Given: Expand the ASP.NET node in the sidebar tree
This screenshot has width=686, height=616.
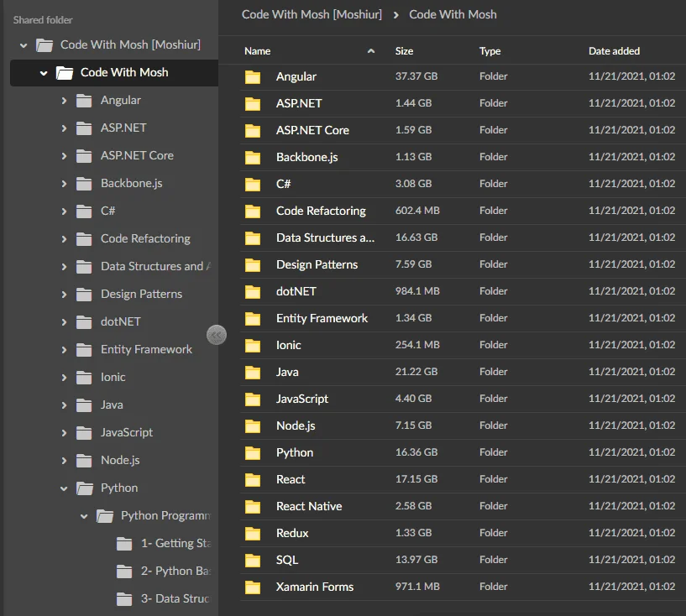Looking at the screenshot, I should 64,128.
